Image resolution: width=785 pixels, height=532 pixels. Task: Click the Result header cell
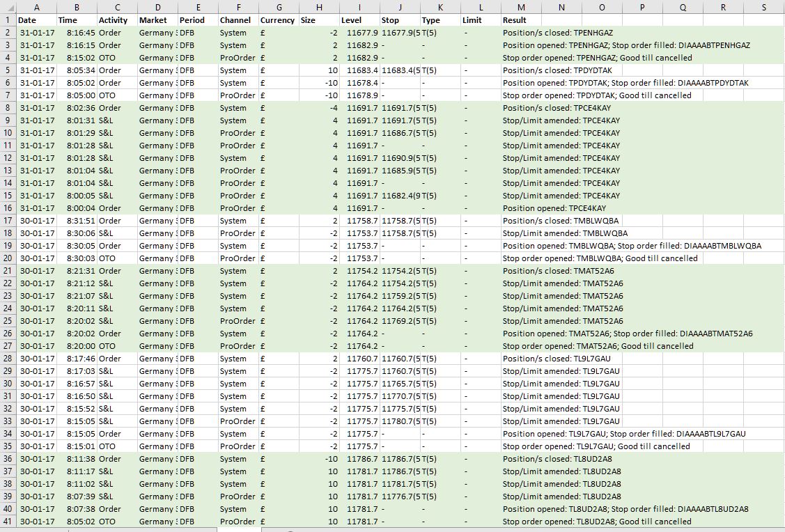pos(521,20)
